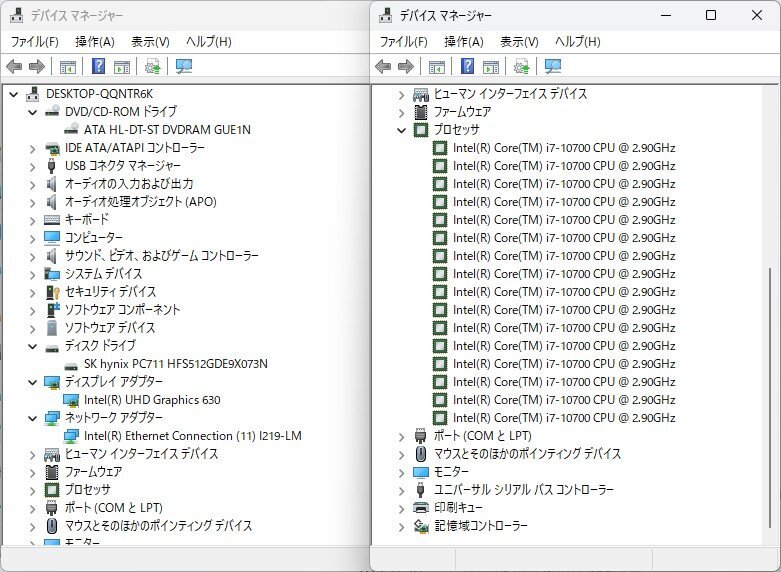The image size is (781, 572).
Task: Expand USB コネクタ マネージャー node
Action: click(x=32, y=166)
